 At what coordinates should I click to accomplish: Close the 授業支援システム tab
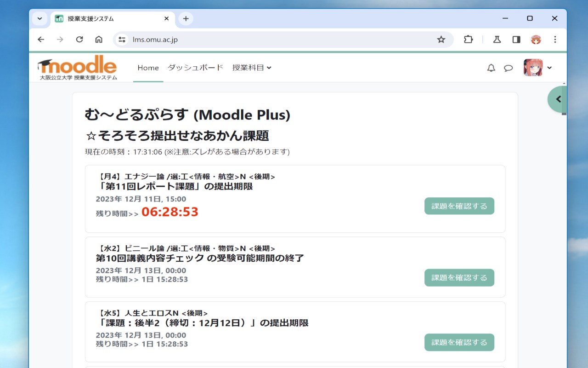[x=167, y=19]
